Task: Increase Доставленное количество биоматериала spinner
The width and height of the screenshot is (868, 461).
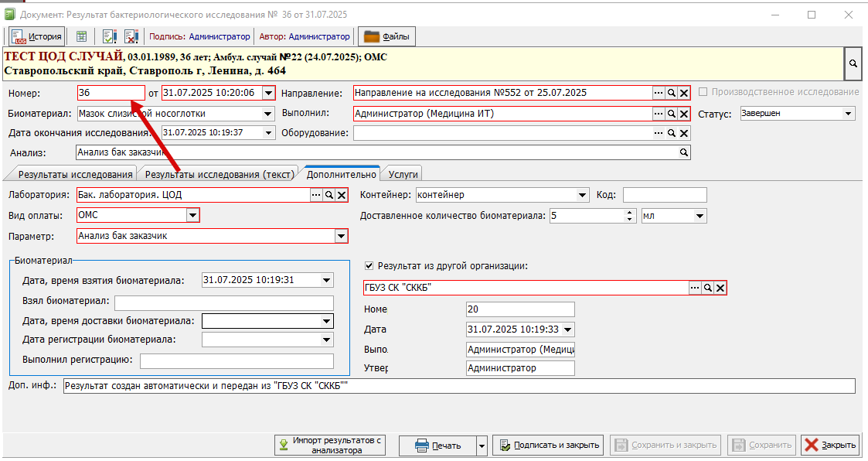Action: (629, 213)
